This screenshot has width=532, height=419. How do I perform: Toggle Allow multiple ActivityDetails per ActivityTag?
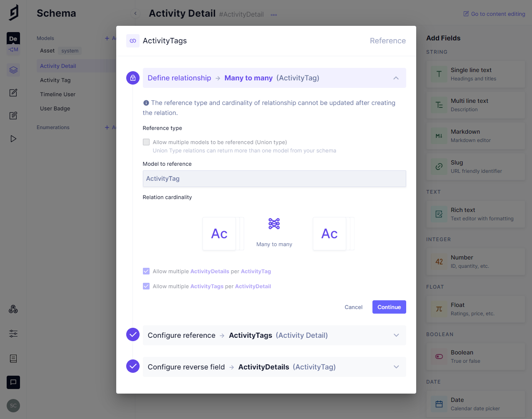(x=146, y=271)
